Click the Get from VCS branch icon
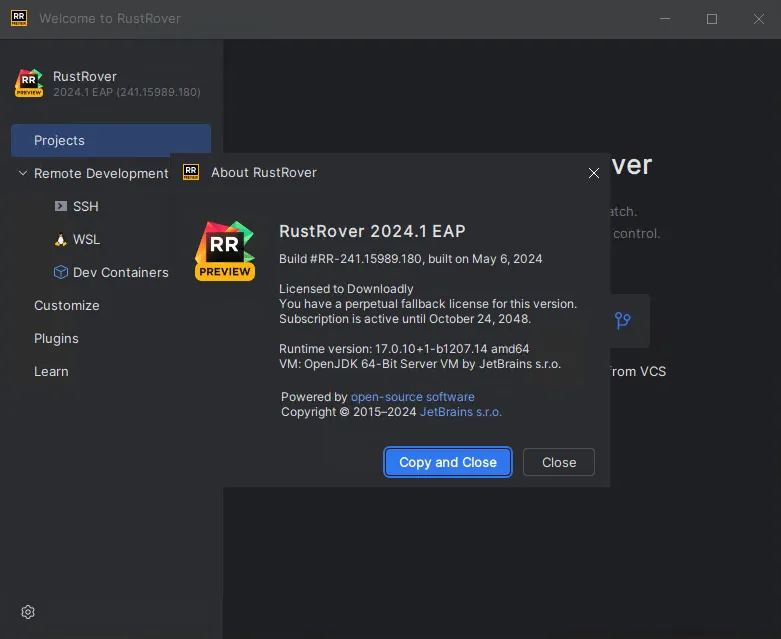This screenshot has width=781, height=639. (623, 320)
